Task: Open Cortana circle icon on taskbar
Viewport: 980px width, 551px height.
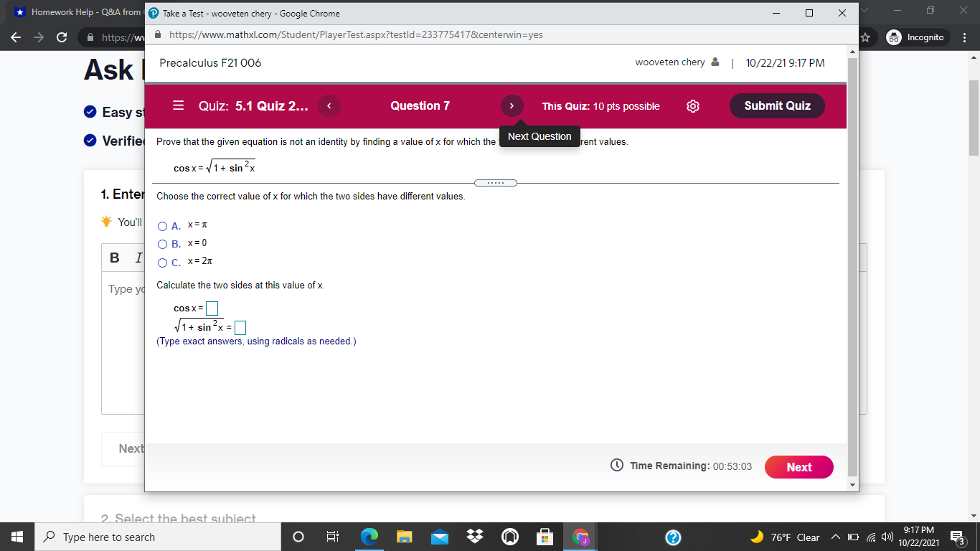Action: click(298, 537)
